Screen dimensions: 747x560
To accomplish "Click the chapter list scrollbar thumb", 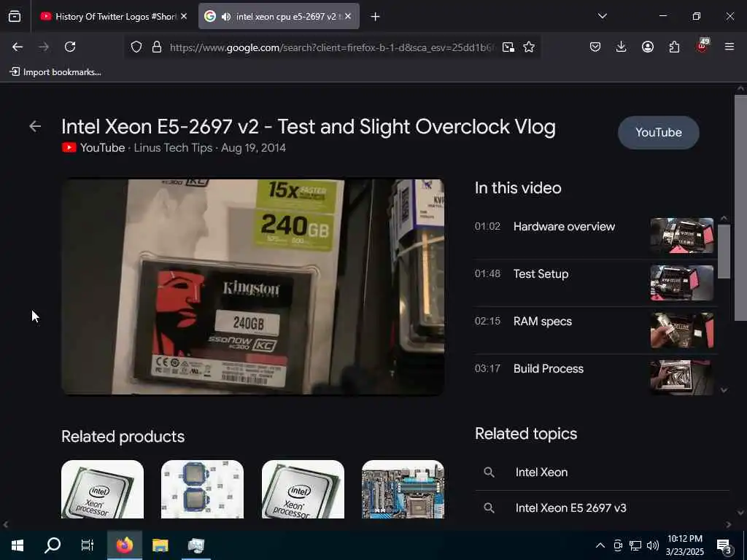I will pyautogui.click(x=724, y=251).
